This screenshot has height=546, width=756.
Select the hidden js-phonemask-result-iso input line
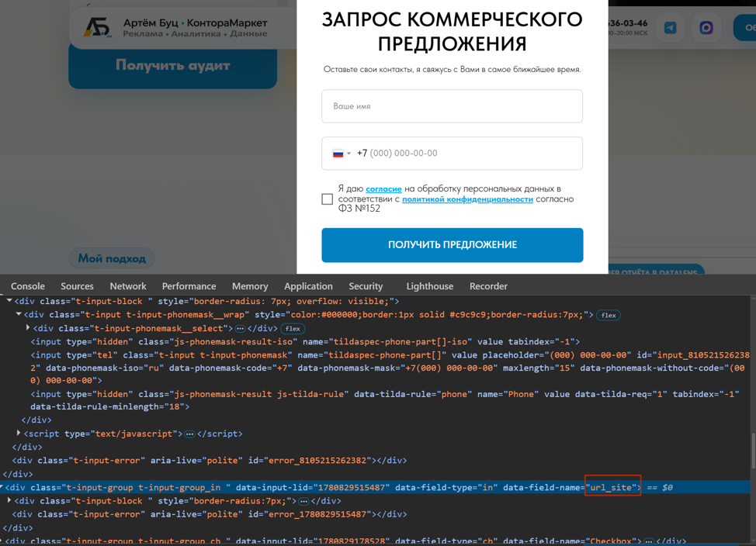305,342
